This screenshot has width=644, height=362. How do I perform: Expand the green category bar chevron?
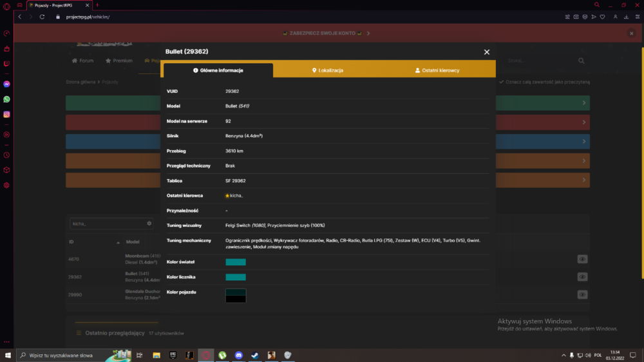(x=584, y=103)
